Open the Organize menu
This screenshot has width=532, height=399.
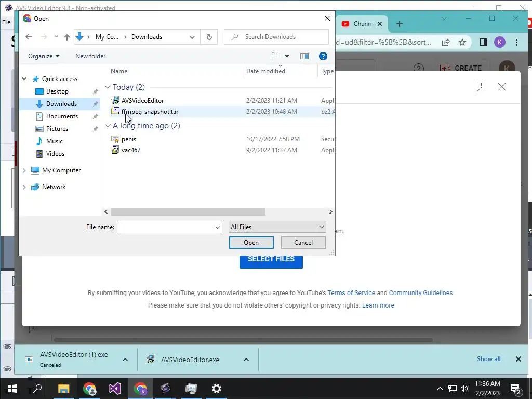coord(44,56)
